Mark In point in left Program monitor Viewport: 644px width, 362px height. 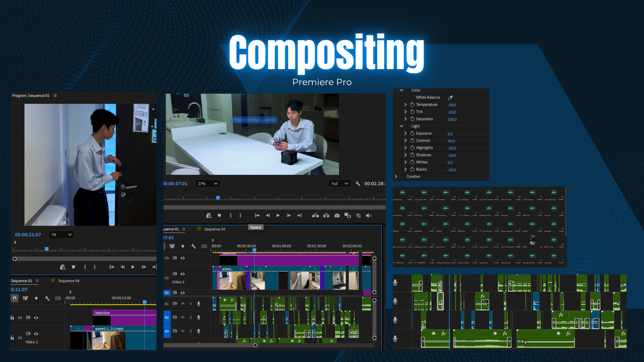85,267
